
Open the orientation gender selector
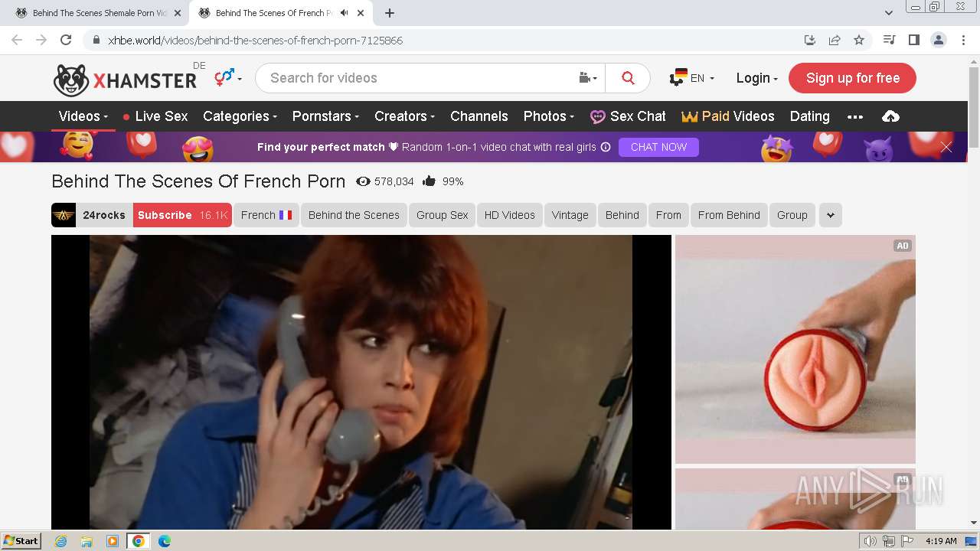click(x=227, y=77)
